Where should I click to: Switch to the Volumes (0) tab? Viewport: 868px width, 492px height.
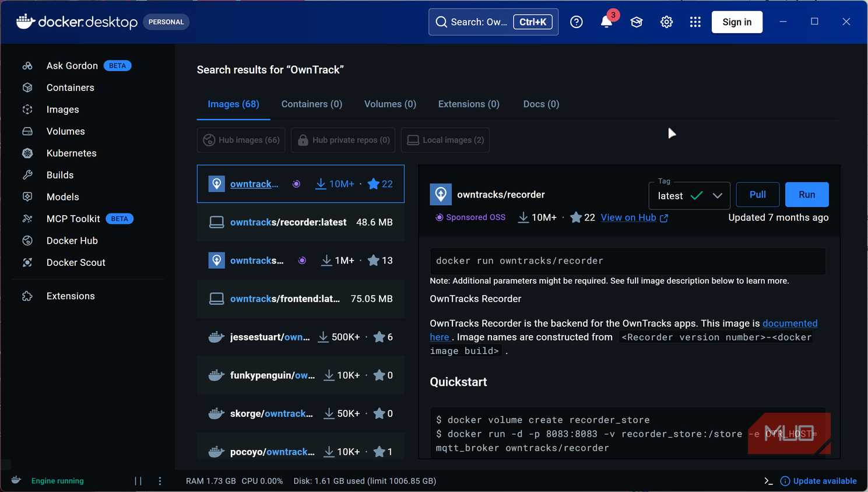pyautogui.click(x=390, y=104)
